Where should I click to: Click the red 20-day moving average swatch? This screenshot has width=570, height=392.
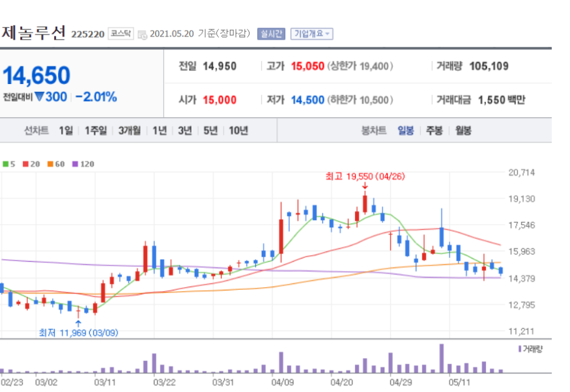click(x=25, y=164)
